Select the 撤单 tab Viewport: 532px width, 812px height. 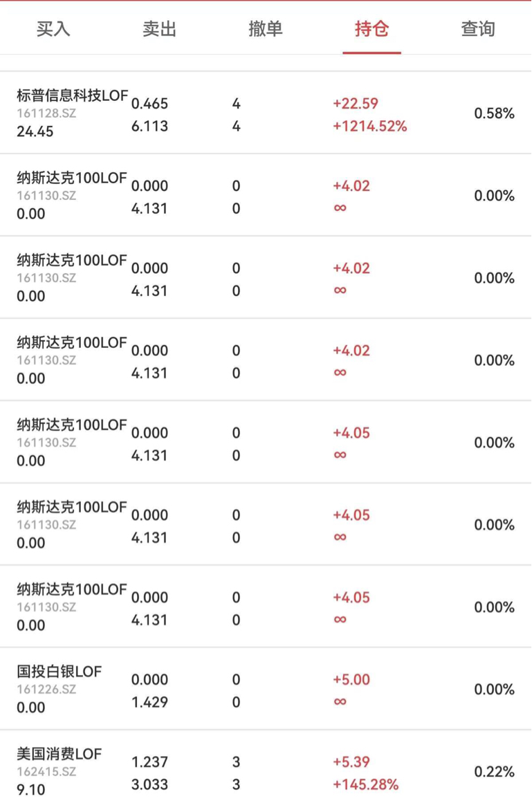(266, 29)
